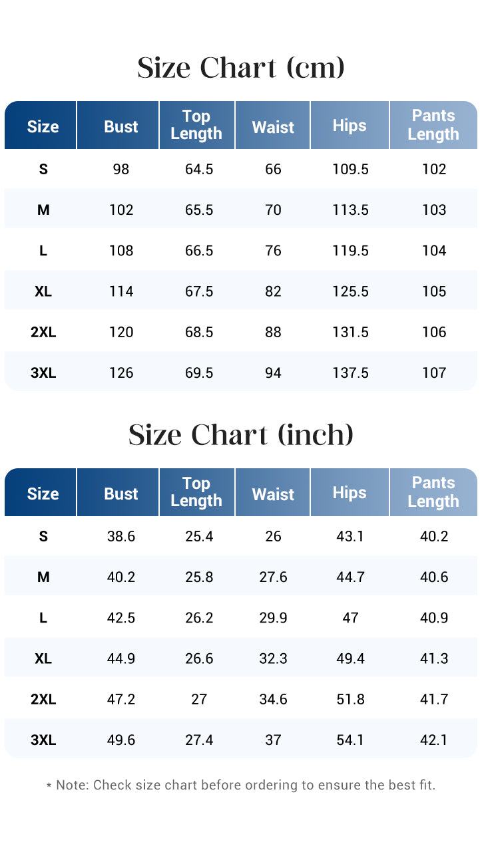The image size is (482, 868).
Task: Select the 67.5 top length value for XL
Action: [199, 291]
